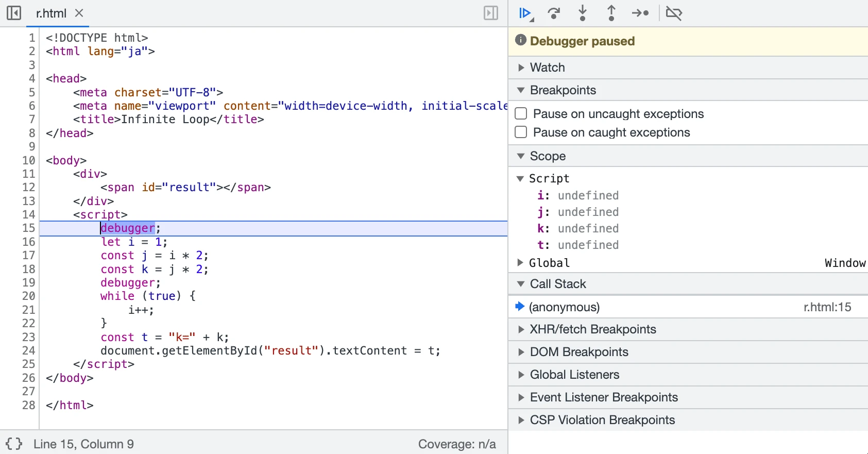Expand the Global scope tree
Screen dimensions: 868x454
520,263
